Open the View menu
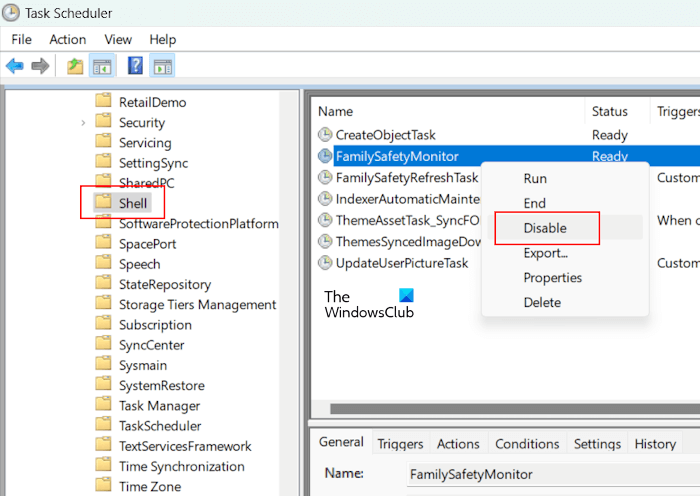 [118, 40]
